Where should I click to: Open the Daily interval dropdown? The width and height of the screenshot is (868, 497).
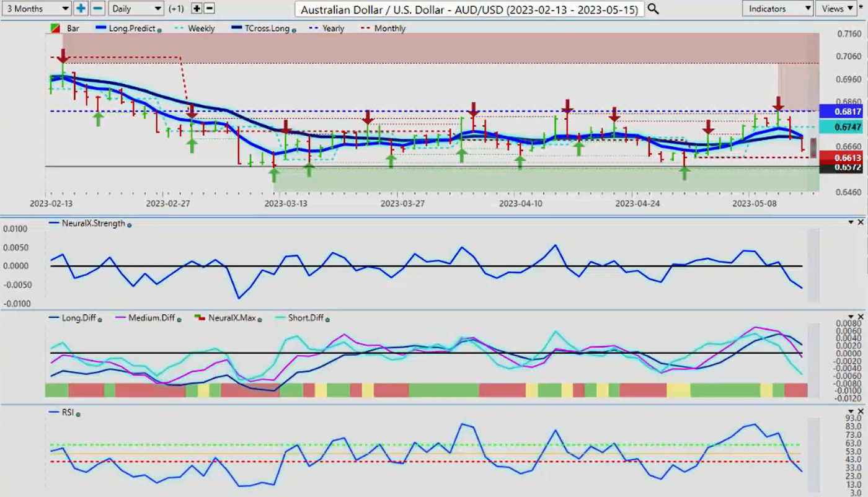[136, 9]
